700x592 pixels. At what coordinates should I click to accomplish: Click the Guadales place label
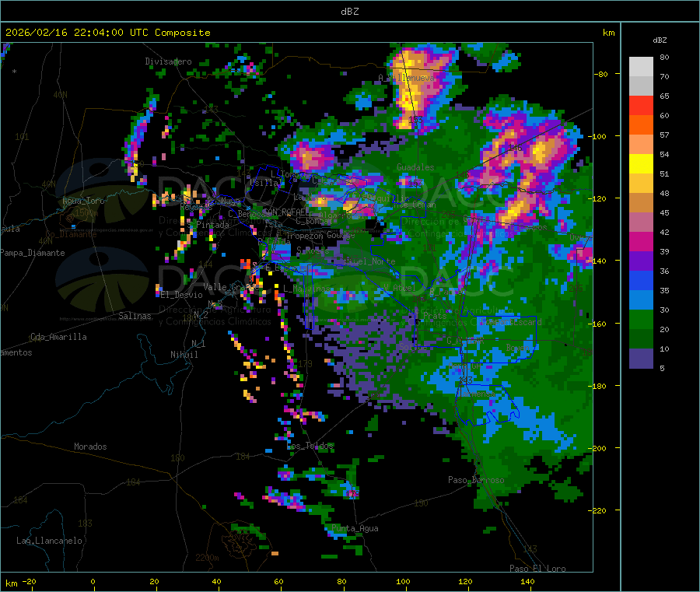click(x=415, y=167)
